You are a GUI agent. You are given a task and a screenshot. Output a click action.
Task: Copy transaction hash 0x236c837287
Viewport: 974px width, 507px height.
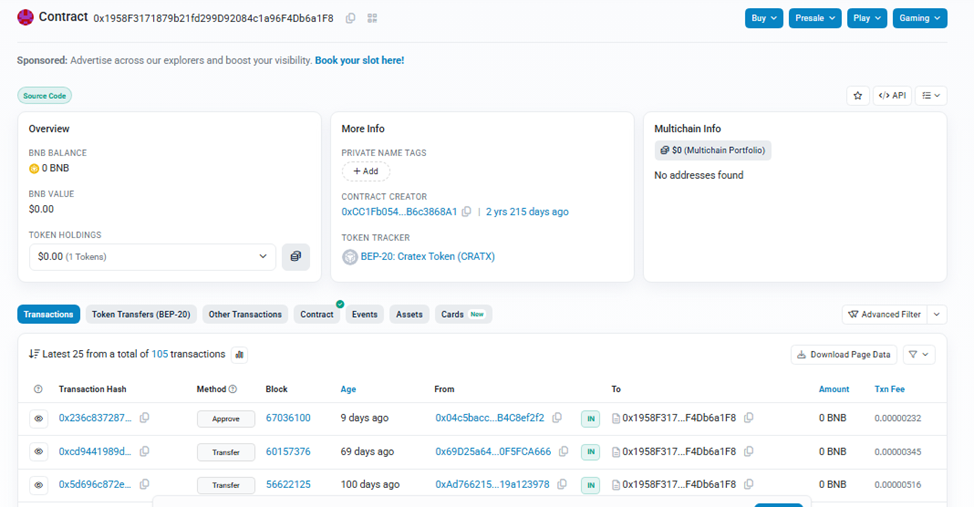tap(145, 418)
